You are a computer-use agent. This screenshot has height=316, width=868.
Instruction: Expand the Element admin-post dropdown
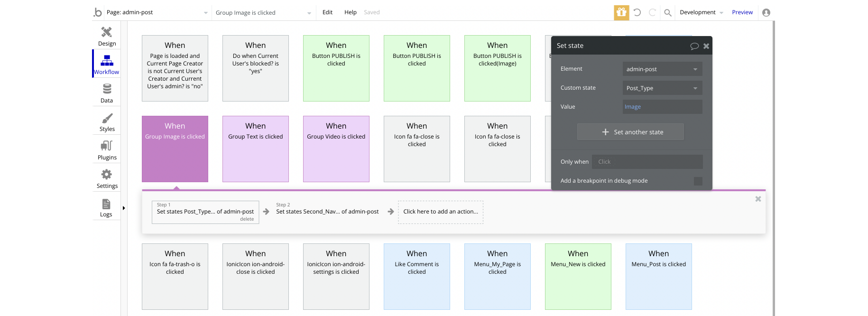(x=662, y=69)
